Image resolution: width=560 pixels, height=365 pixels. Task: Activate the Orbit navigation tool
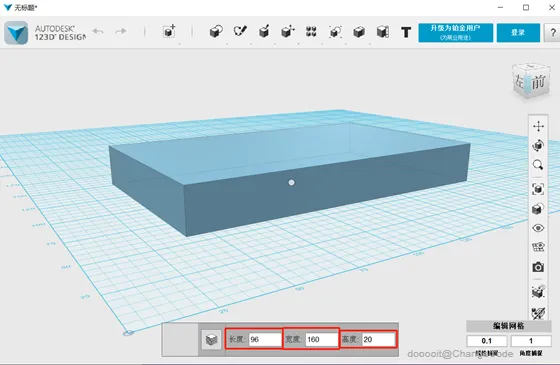point(538,145)
